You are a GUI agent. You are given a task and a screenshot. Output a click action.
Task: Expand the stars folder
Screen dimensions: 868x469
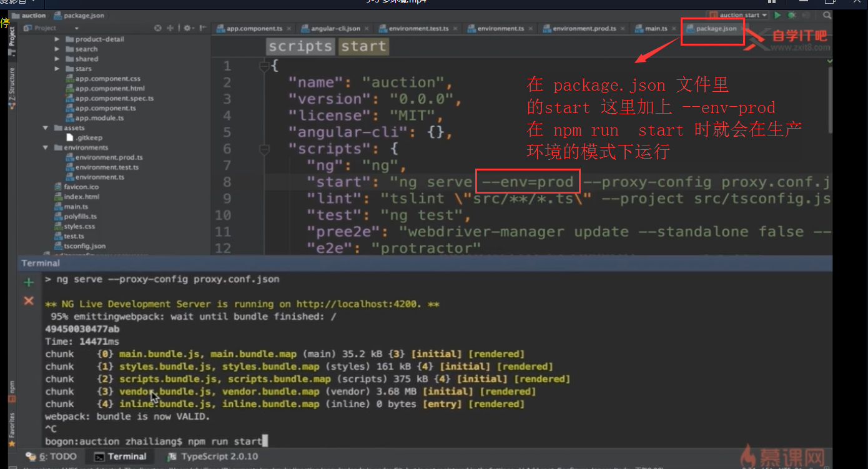coord(57,69)
